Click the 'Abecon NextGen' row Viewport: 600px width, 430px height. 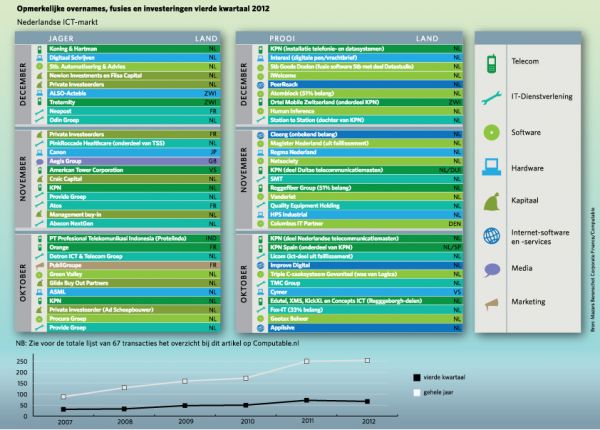(x=134, y=223)
